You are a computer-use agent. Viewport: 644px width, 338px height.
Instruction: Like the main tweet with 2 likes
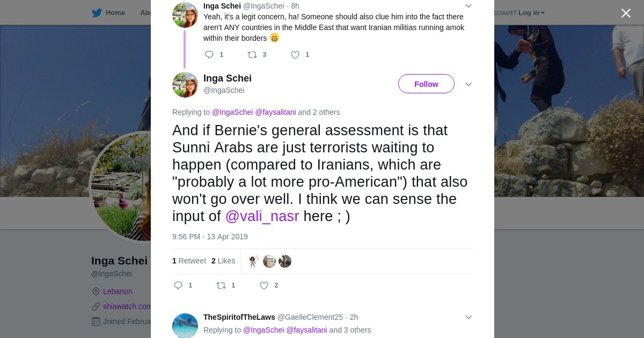pyautogui.click(x=264, y=285)
